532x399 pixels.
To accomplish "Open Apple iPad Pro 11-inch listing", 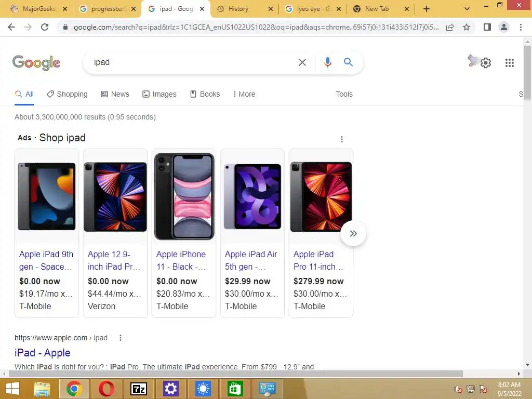I will (x=318, y=260).
